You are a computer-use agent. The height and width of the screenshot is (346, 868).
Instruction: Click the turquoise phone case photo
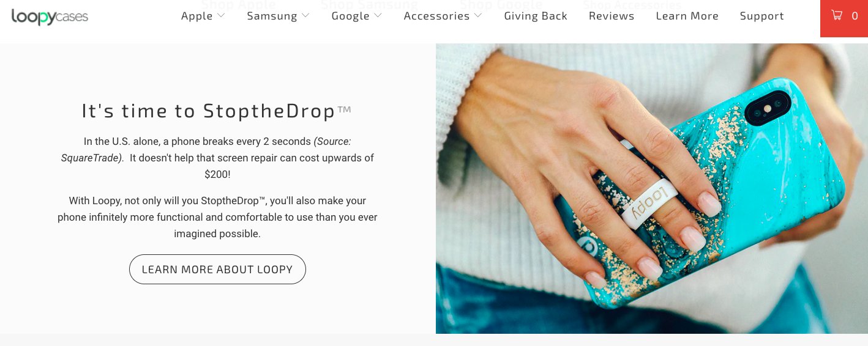point(652,188)
